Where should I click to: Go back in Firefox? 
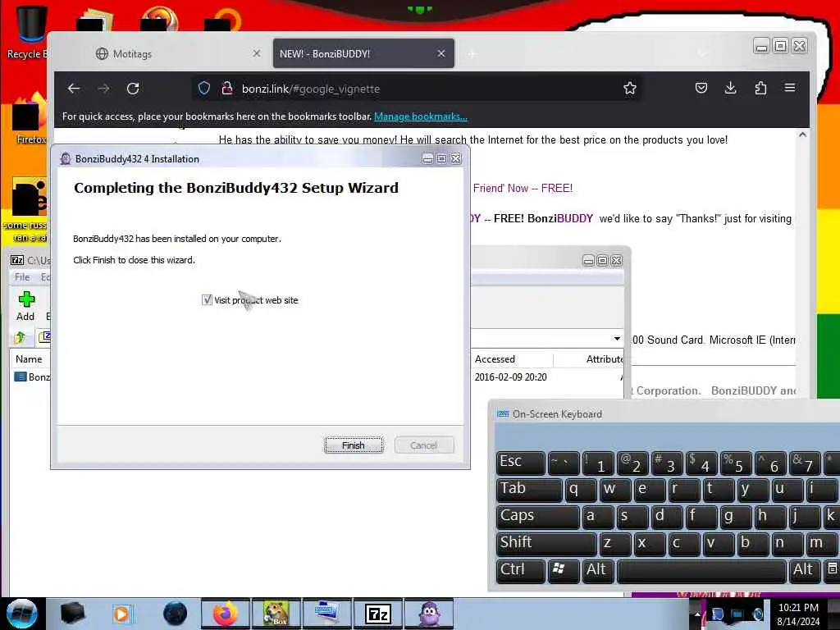74,89
